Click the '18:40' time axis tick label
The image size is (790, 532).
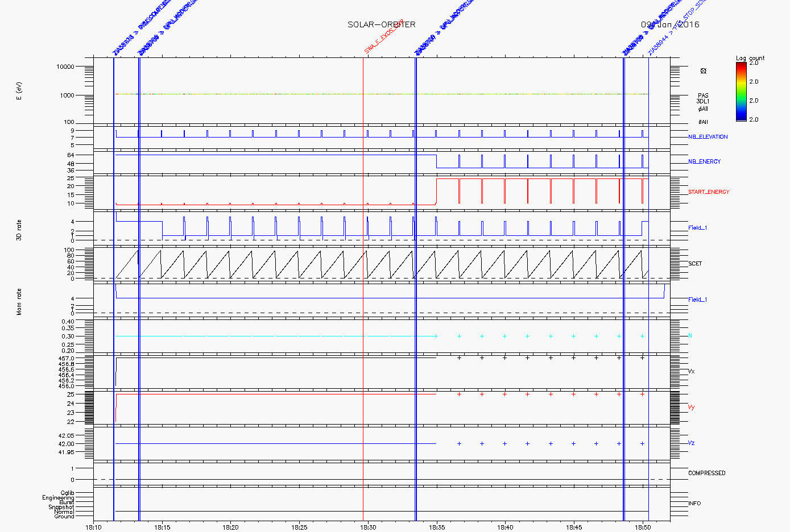505,527
